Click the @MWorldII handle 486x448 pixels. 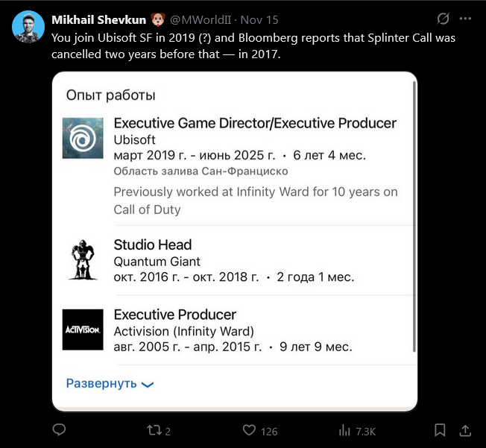(x=189, y=18)
